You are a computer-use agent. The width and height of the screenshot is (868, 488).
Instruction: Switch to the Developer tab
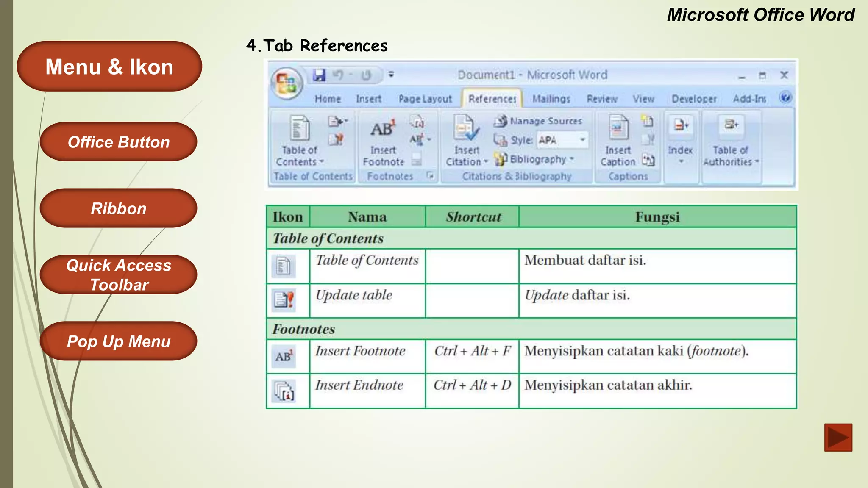tap(694, 99)
